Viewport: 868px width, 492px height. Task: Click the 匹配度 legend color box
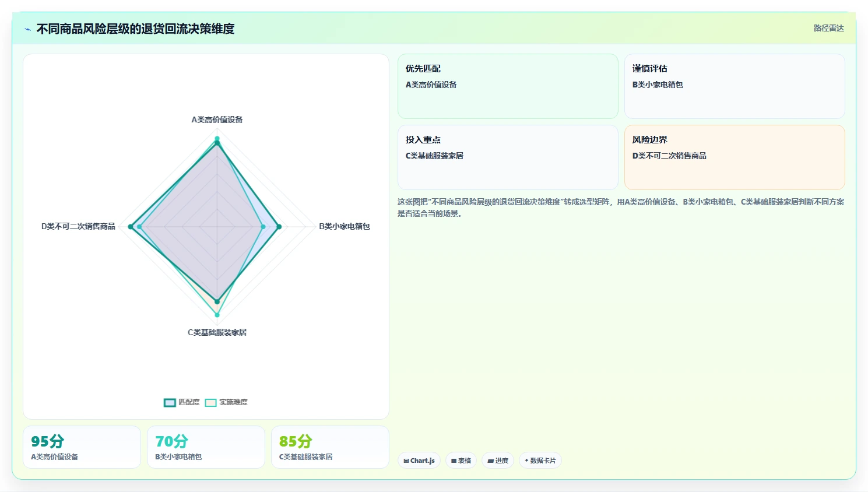(170, 403)
